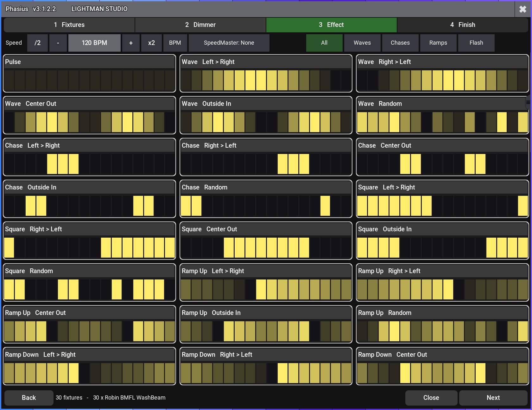Select the Chase Left > Right effect

click(x=89, y=157)
